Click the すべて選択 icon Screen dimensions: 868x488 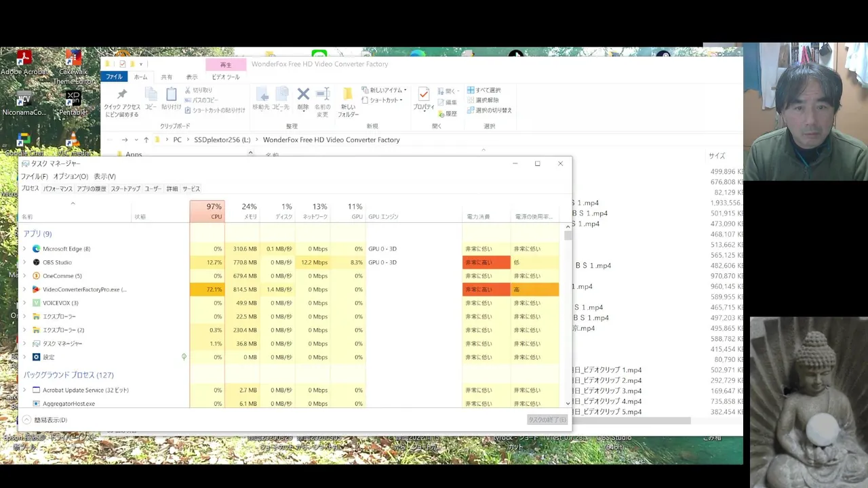(x=471, y=90)
